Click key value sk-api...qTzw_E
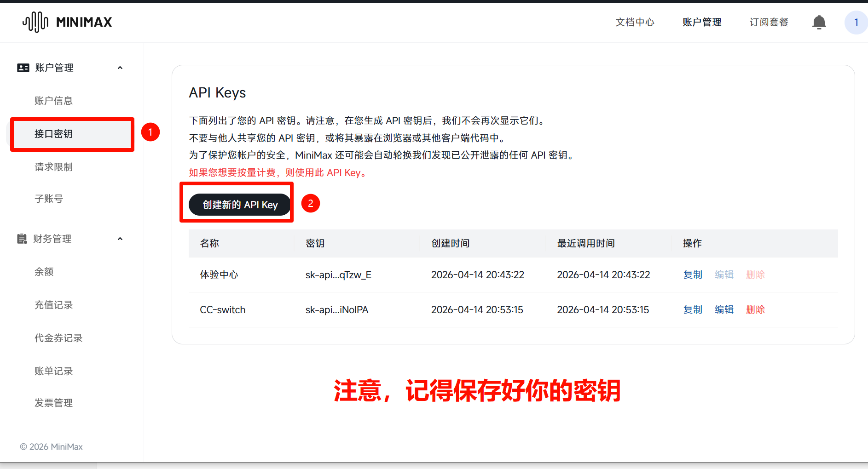This screenshot has width=868, height=469. point(338,275)
